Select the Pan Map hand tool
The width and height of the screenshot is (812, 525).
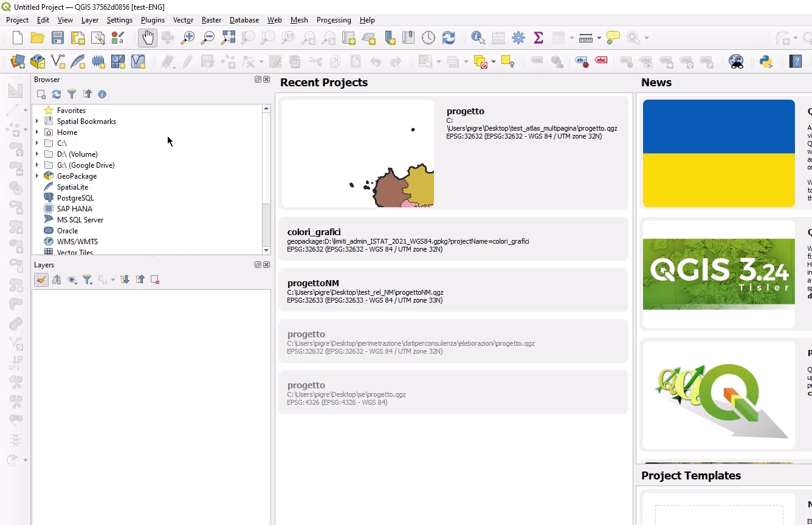[148, 38]
